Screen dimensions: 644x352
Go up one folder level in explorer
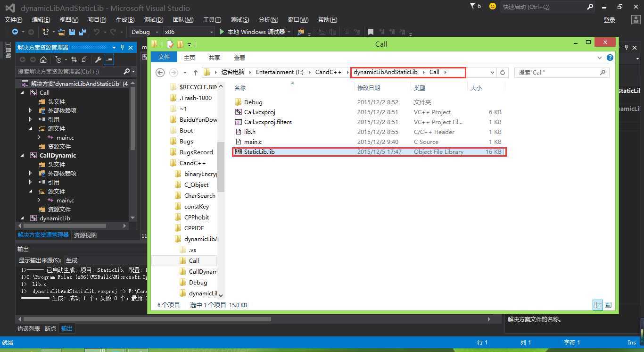[196, 72]
